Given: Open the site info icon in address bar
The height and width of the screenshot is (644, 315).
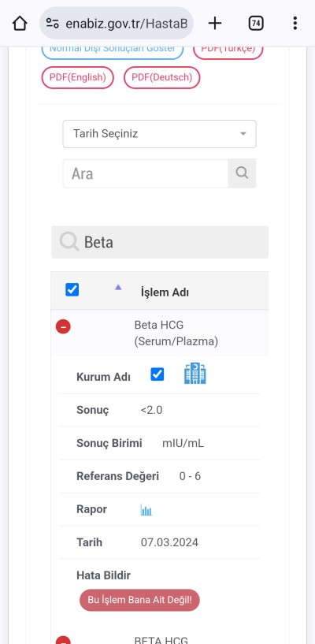Looking at the screenshot, I should [53, 24].
